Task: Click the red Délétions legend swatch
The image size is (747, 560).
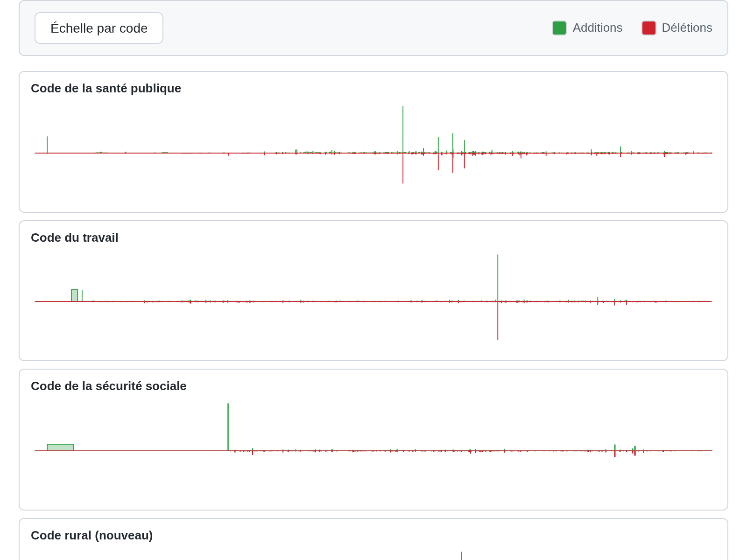Action: pos(648,28)
